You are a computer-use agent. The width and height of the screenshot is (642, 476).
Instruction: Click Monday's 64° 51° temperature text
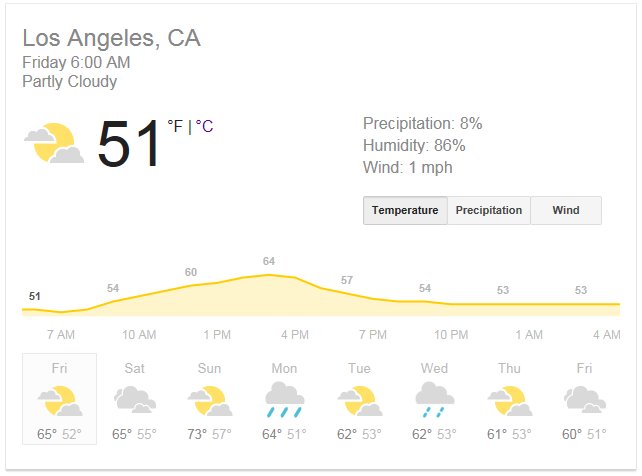[284, 434]
